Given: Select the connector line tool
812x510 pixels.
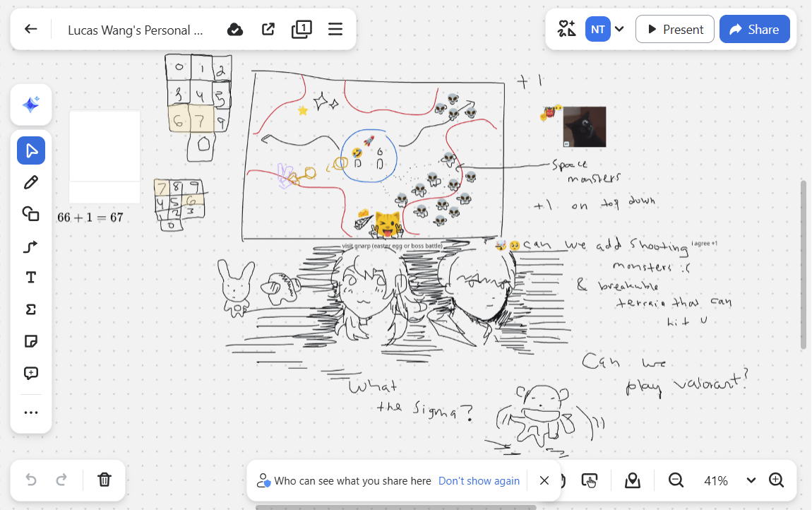Looking at the screenshot, I should 31,246.
